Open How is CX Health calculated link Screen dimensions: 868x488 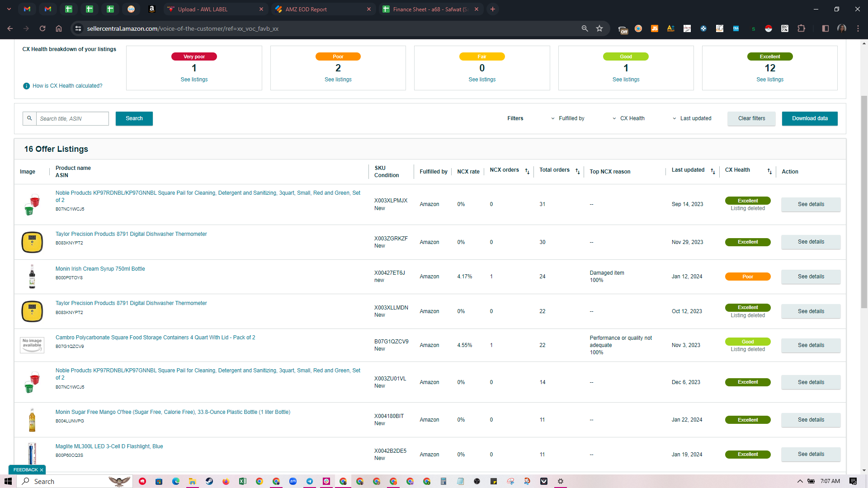point(67,86)
